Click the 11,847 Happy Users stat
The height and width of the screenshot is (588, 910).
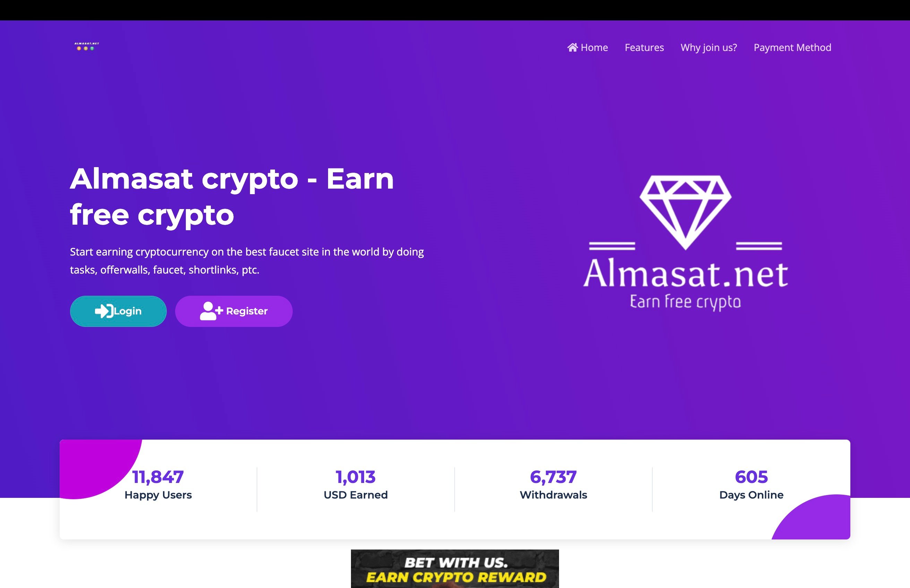tap(158, 485)
